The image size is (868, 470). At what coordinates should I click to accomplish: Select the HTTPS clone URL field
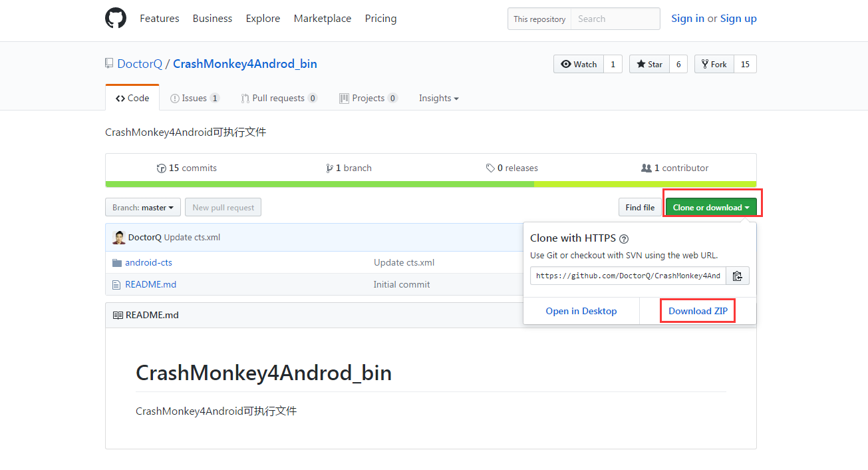point(628,276)
